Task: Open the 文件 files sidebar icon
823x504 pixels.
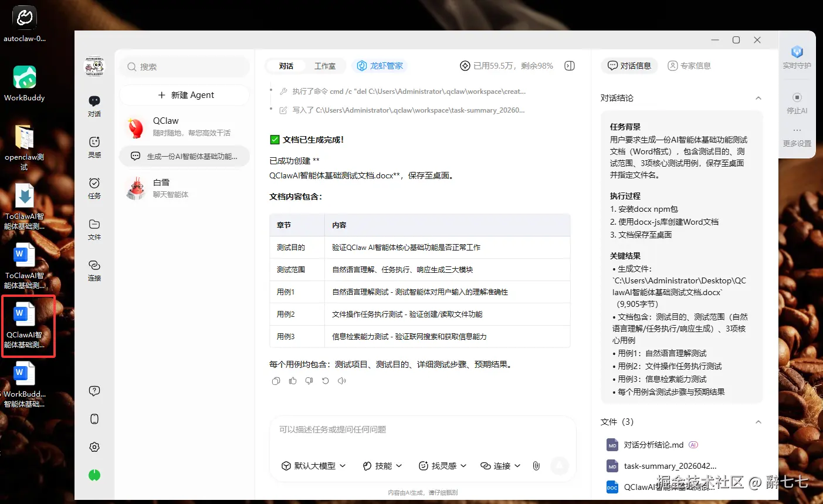Action: 94,229
